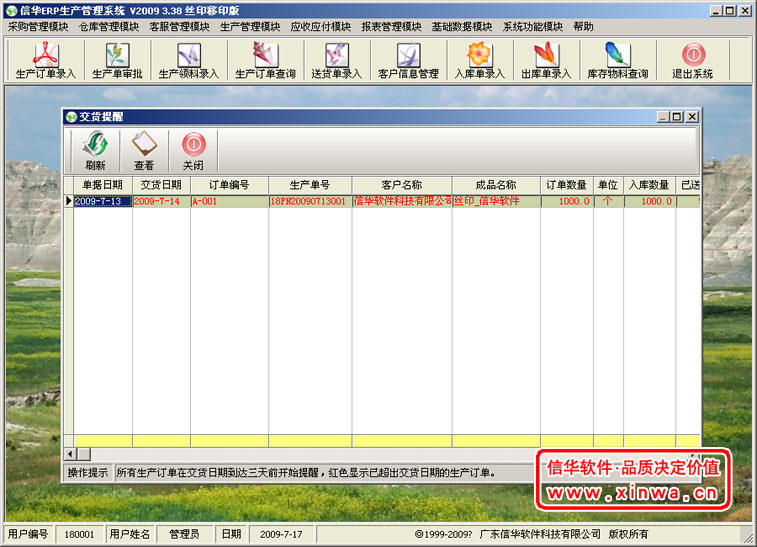Open the 应收应付模块 menu
The width and height of the screenshot is (757, 547).
[x=321, y=27]
